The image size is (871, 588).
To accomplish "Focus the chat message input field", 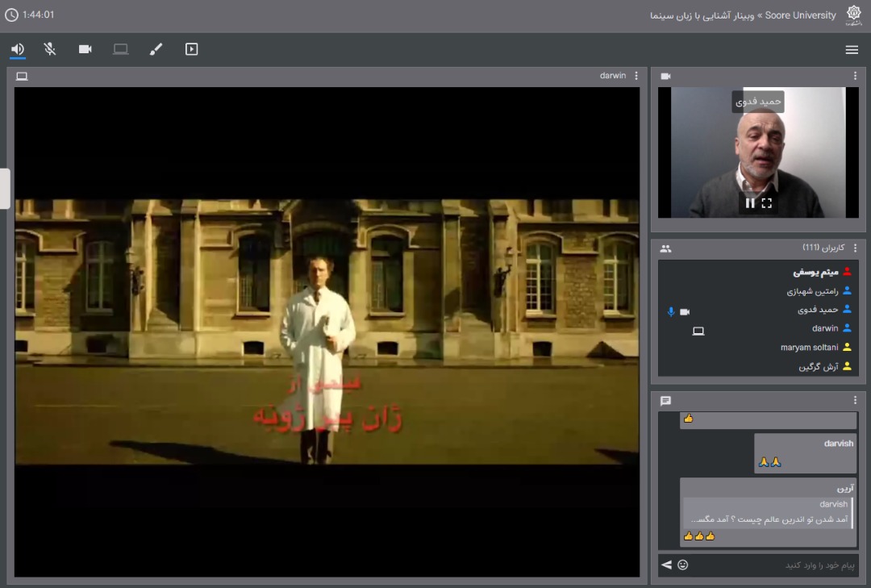I will pyautogui.click(x=775, y=565).
